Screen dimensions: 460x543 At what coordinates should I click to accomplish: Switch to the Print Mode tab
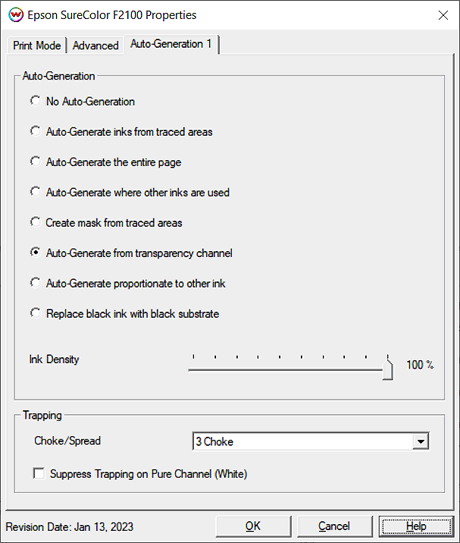37,46
